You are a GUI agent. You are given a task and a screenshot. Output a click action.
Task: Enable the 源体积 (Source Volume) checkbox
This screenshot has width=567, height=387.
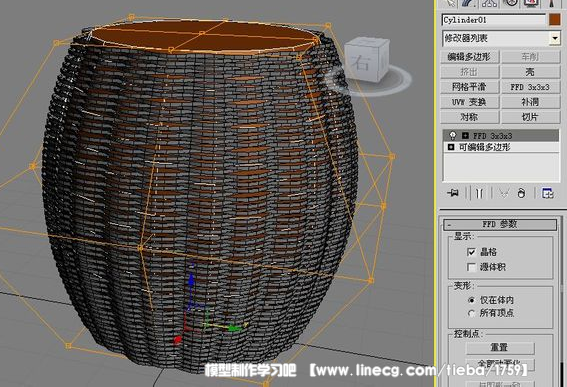click(471, 267)
